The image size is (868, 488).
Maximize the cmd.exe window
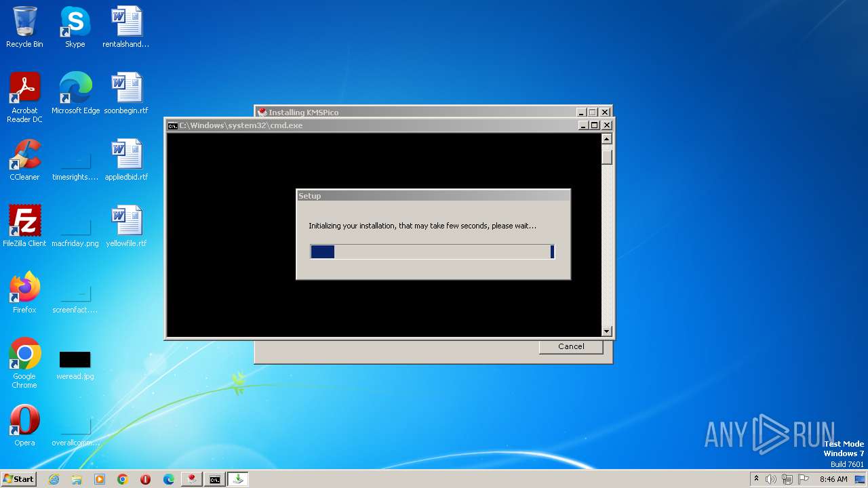[x=595, y=125]
